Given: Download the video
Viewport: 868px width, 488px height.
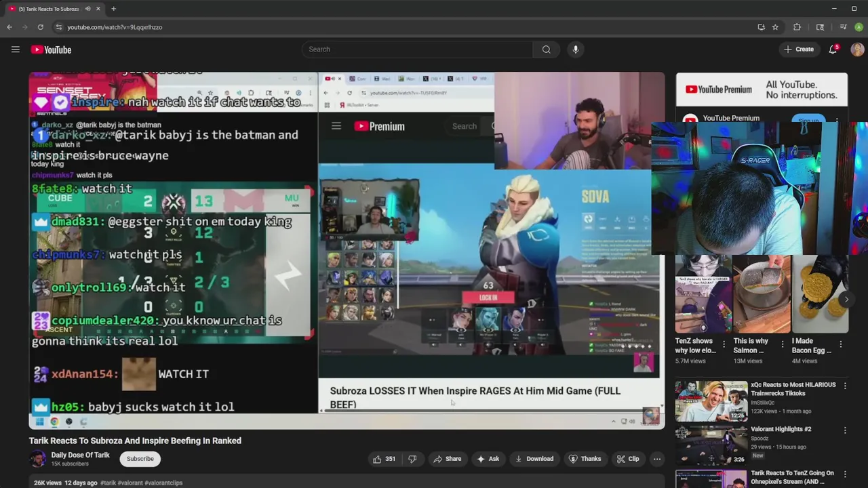Looking at the screenshot, I should coord(534,459).
